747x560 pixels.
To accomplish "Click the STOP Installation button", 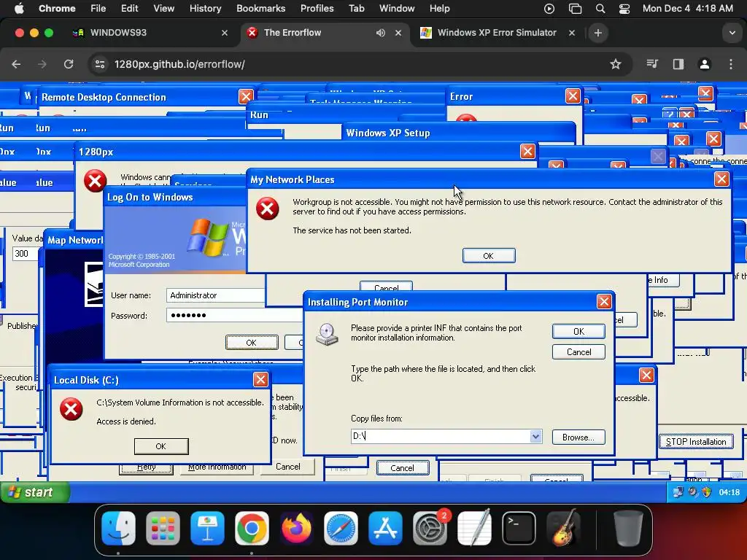I will point(696,441).
